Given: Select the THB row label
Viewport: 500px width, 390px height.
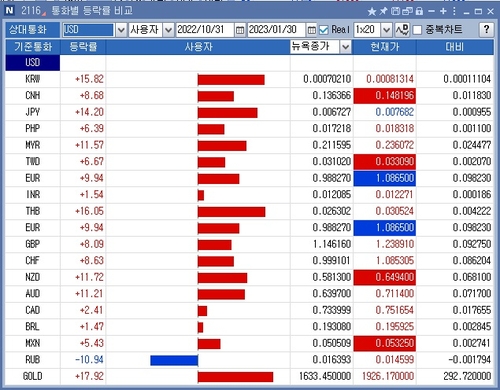Looking at the screenshot, I should 33,211.
